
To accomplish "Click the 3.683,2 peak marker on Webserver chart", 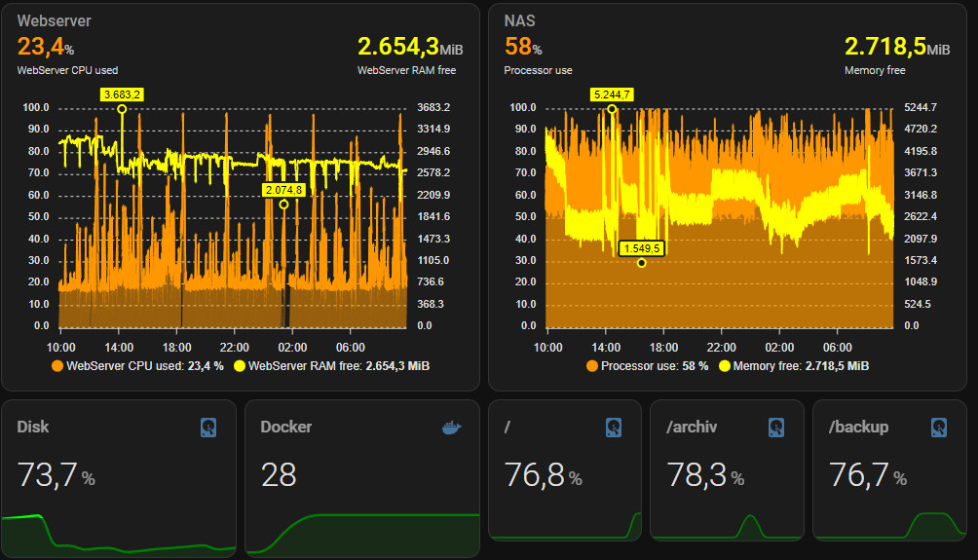I will click(x=122, y=109).
